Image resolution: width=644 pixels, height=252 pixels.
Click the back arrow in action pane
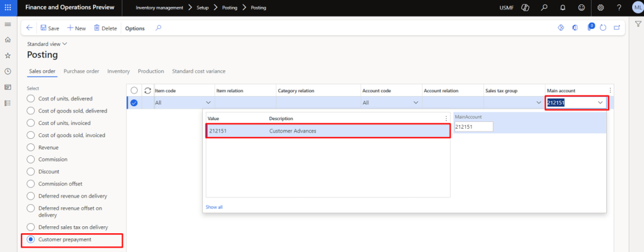coord(30,28)
